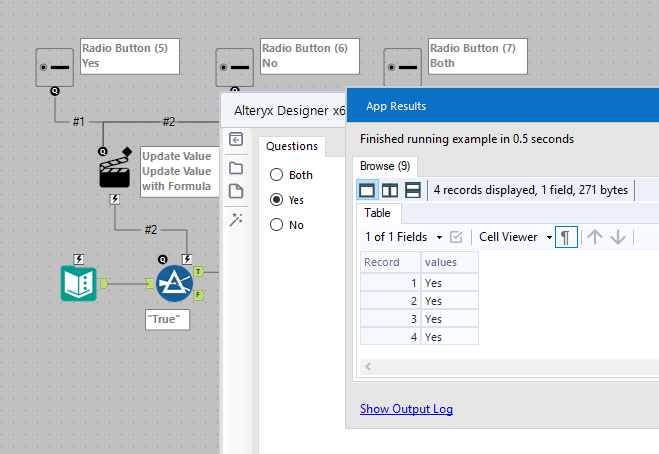Click the left arrow on horizontal scrollbar
659x454 pixels.
point(368,367)
